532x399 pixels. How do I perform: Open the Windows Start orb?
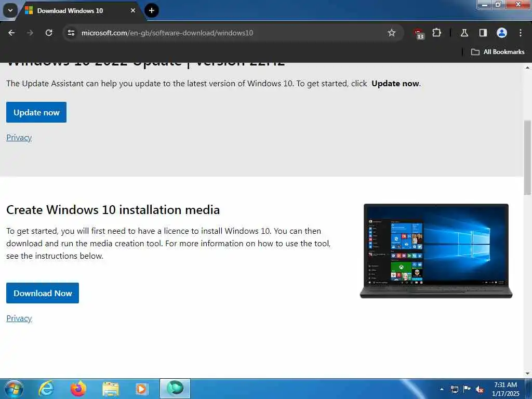[14, 389]
